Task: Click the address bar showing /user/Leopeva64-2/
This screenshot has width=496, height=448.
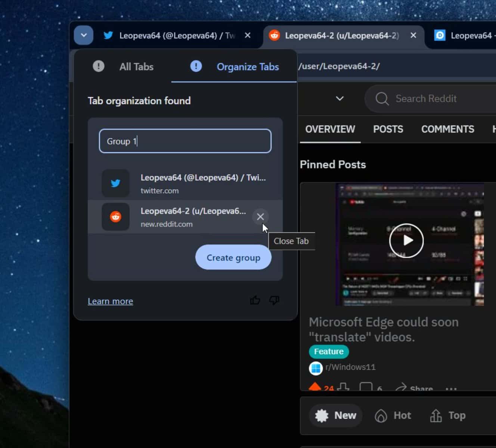Action: click(x=396, y=66)
